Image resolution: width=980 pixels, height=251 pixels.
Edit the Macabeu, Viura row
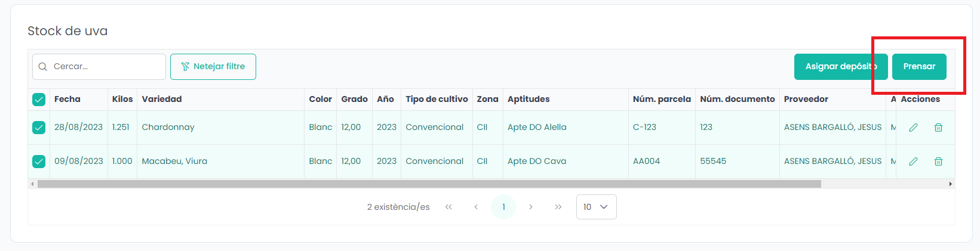913,162
